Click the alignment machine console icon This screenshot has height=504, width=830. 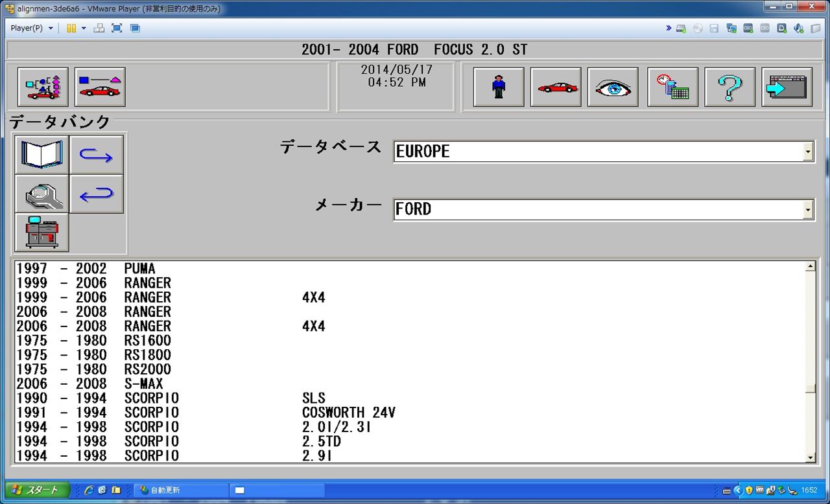click(42, 233)
